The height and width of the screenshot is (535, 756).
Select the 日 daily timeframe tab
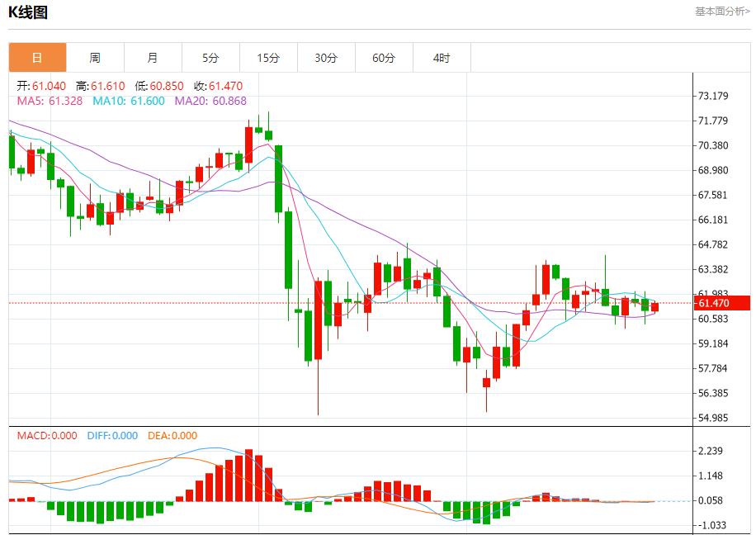(37, 58)
